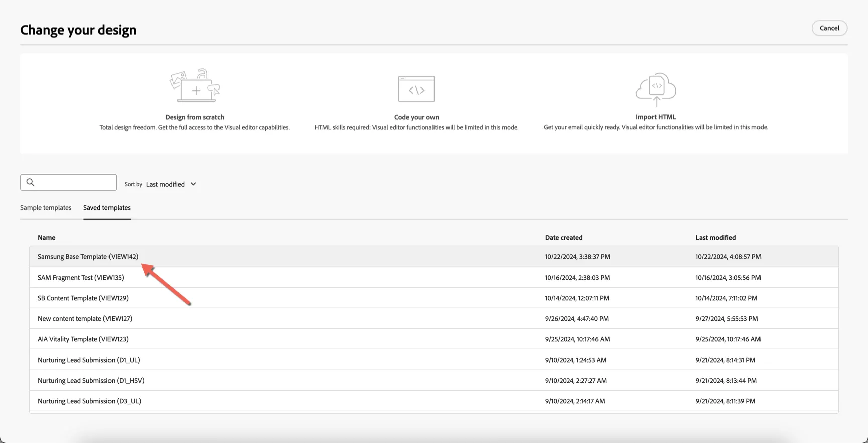Choose SB Content Template (VIEW129)
This screenshot has width=868, height=443.
(x=434, y=298)
